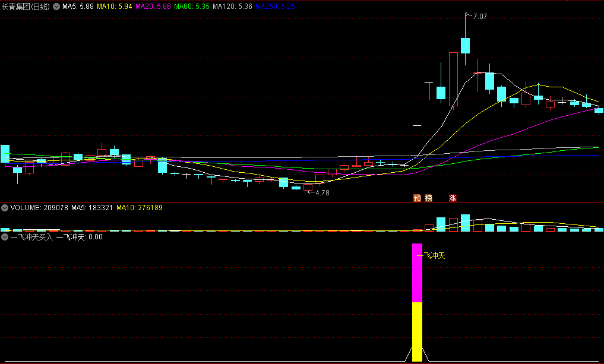Screen dimensions: 604x364
Task: Click the 一飞冲天: 0.00 value label
Action: [x=80, y=237]
